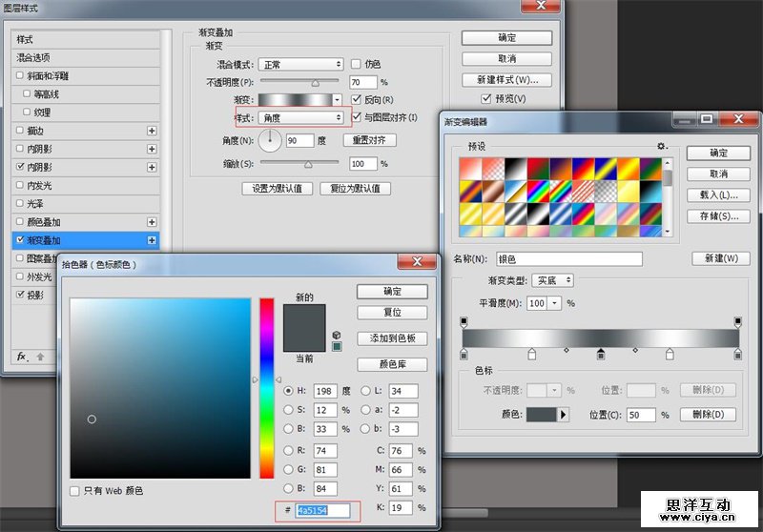This screenshot has width=763, height=532.
Task: Click plus icon beside 渐变叠加 row
Action: pos(151,240)
